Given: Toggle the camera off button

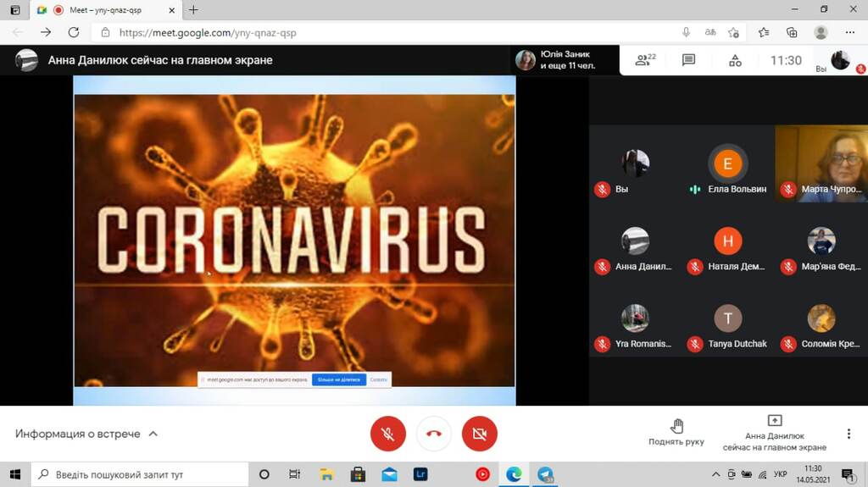Looking at the screenshot, I should [x=480, y=434].
